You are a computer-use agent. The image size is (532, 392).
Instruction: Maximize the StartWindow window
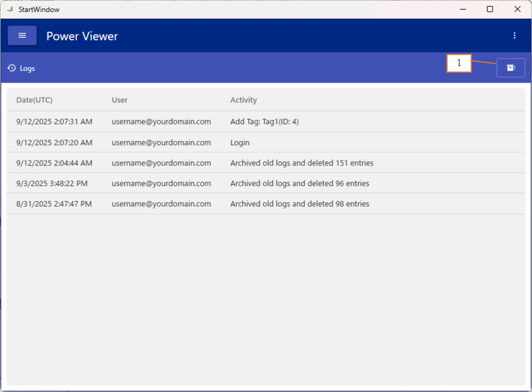489,9
